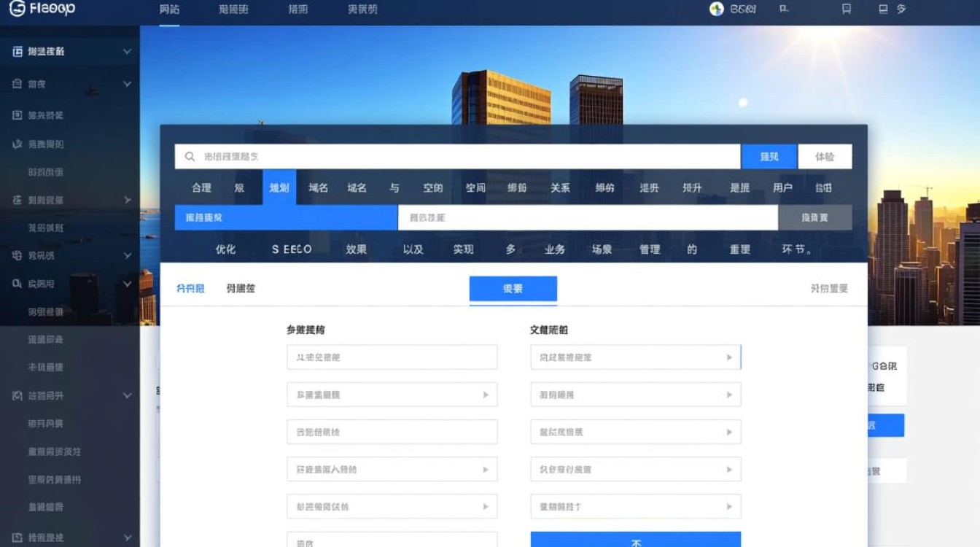Select the "关系" tab in the keyword row
The height and width of the screenshot is (547, 980).
pyautogui.click(x=560, y=188)
